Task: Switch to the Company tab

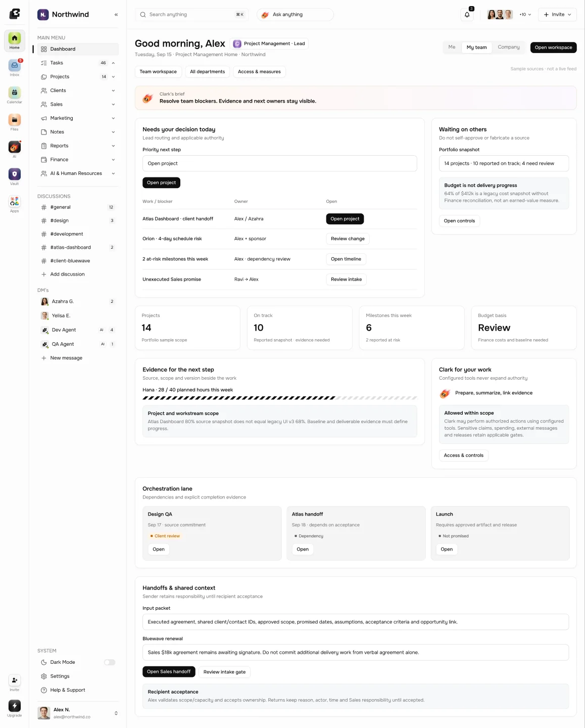Action: (x=509, y=47)
